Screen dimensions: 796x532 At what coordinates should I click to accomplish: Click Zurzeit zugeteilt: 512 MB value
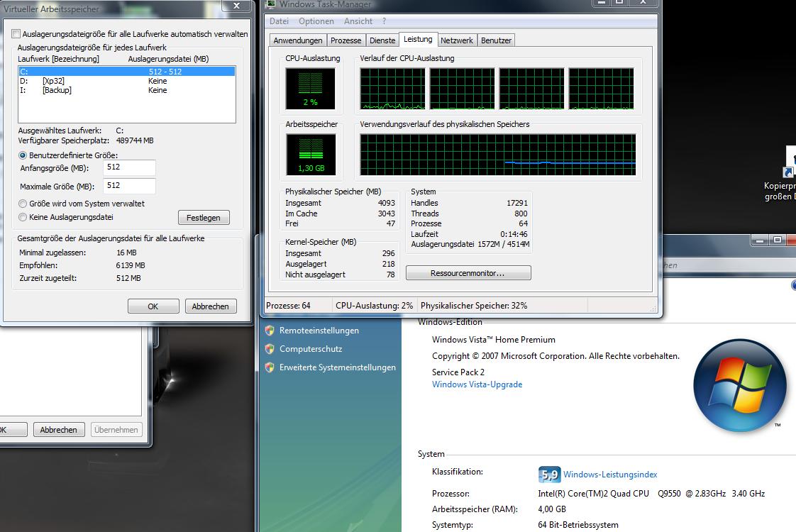(128, 278)
